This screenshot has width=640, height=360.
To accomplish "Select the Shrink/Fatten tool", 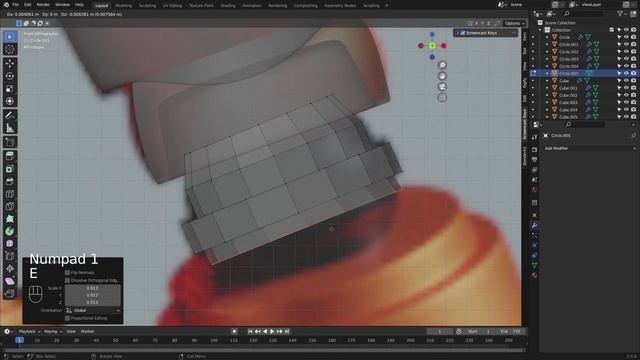I will pyautogui.click(x=10, y=269).
